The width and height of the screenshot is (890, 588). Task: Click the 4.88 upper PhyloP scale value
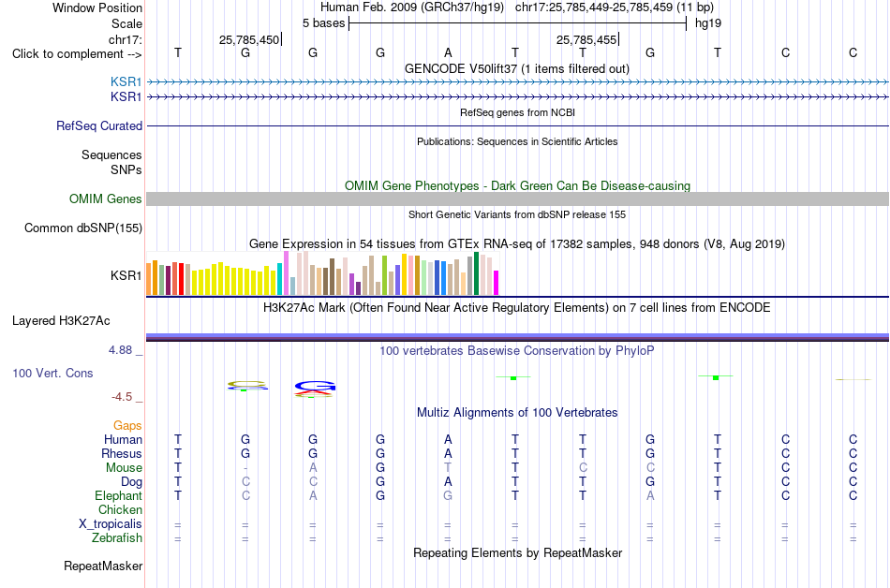tap(120, 350)
